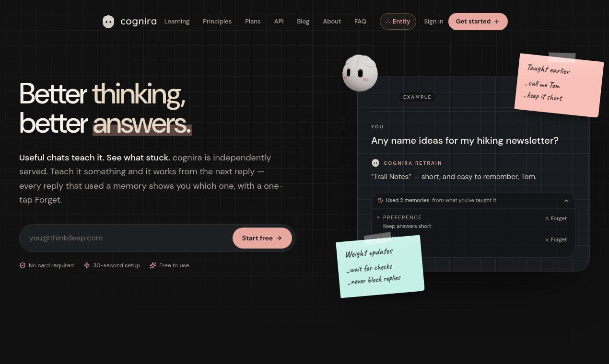Screen dimensions: 609x364
Task: Open the About page link
Action: 332,22
